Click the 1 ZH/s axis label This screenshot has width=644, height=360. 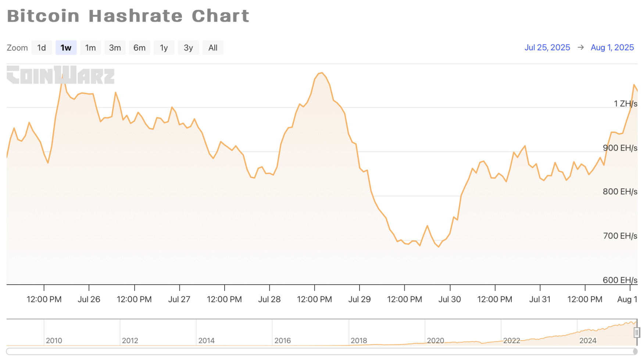(x=625, y=104)
